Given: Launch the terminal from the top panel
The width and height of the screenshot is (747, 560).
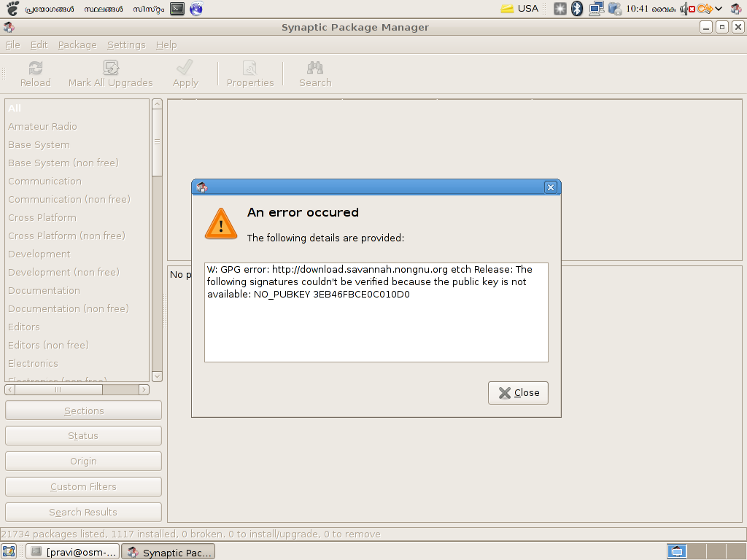Looking at the screenshot, I should (x=177, y=9).
